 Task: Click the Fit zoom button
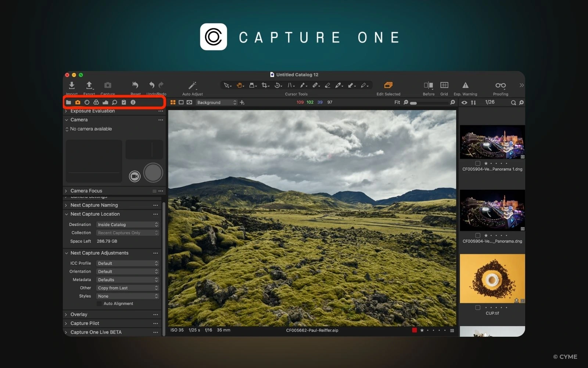(397, 102)
